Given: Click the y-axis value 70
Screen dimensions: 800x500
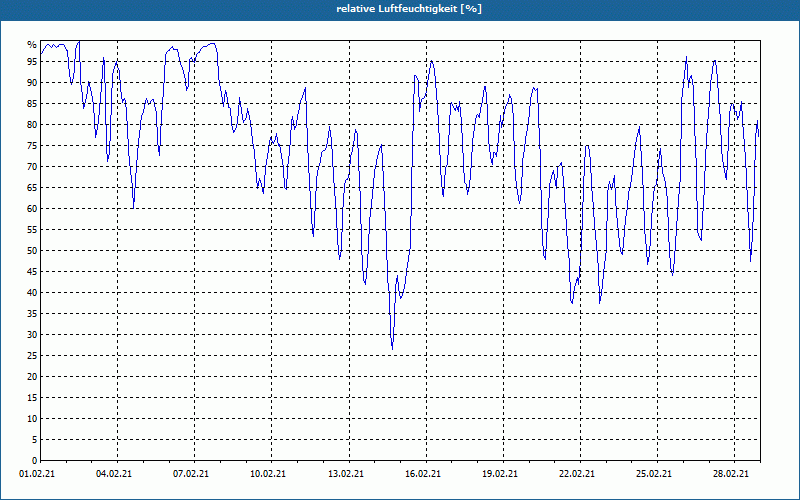Looking at the screenshot, I should (x=32, y=167).
